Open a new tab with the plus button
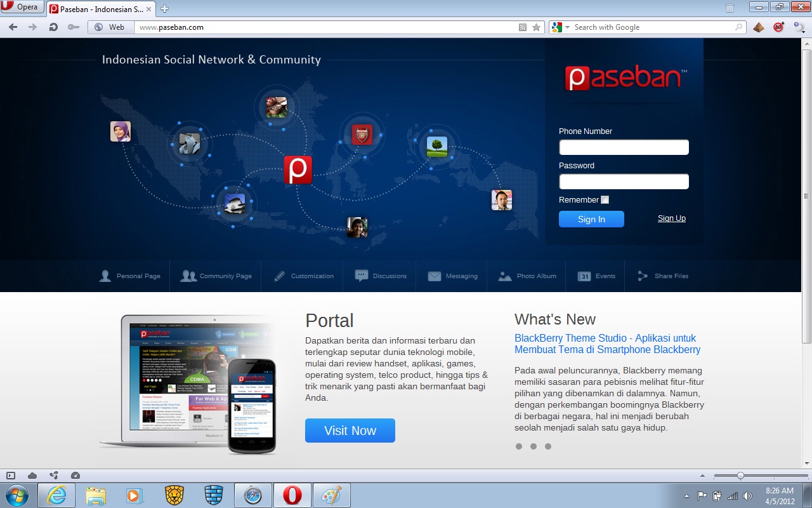This screenshot has height=508, width=812. 165,9
